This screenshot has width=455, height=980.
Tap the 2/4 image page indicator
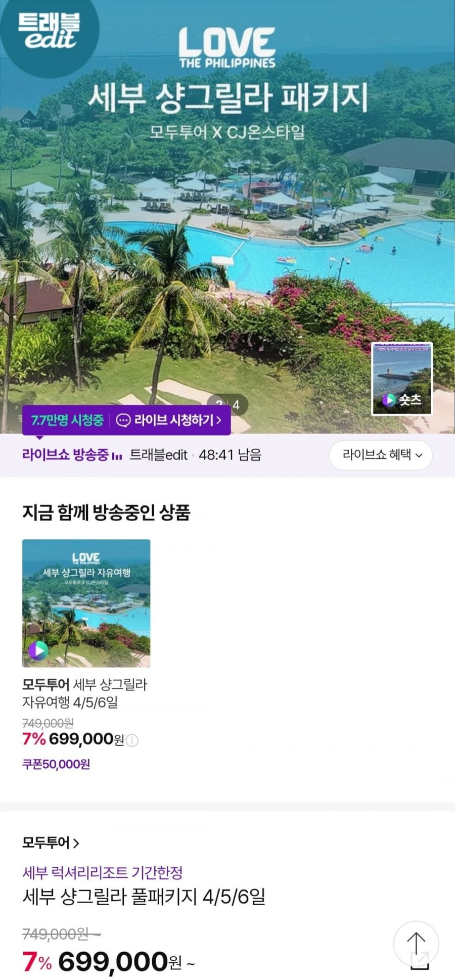(x=227, y=405)
